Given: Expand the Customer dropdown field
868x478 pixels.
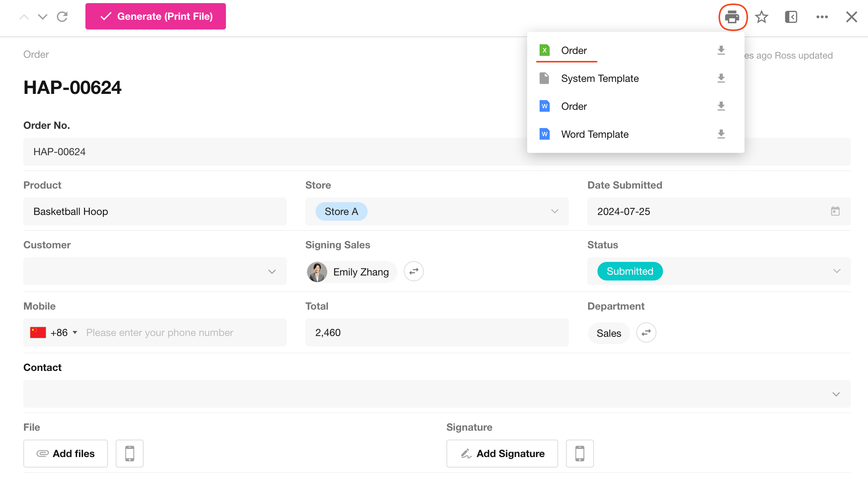Looking at the screenshot, I should coord(272,272).
